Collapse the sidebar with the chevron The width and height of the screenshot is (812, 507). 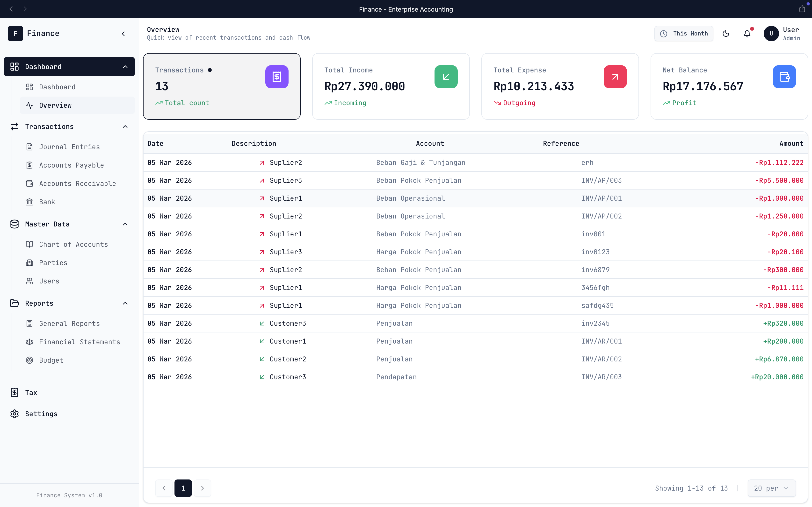[x=123, y=34]
